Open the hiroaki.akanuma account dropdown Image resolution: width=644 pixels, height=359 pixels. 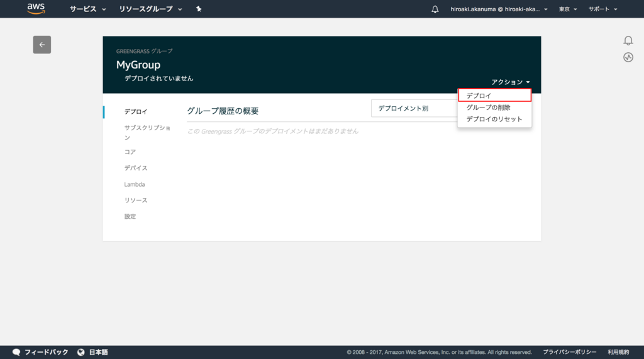click(x=499, y=9)
